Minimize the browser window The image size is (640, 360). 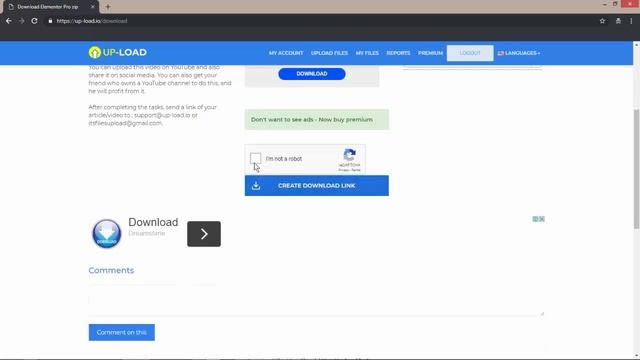coord(604,4)
